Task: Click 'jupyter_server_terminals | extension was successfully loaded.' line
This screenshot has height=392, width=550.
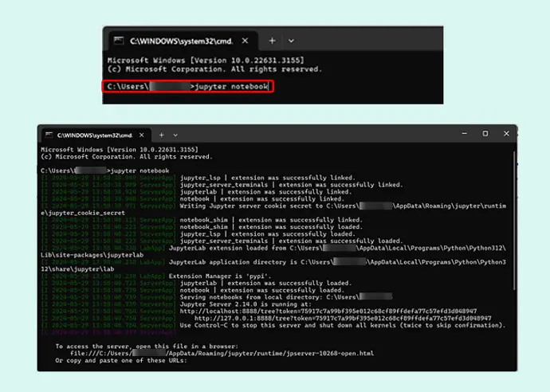Action: tap(292, 241)
